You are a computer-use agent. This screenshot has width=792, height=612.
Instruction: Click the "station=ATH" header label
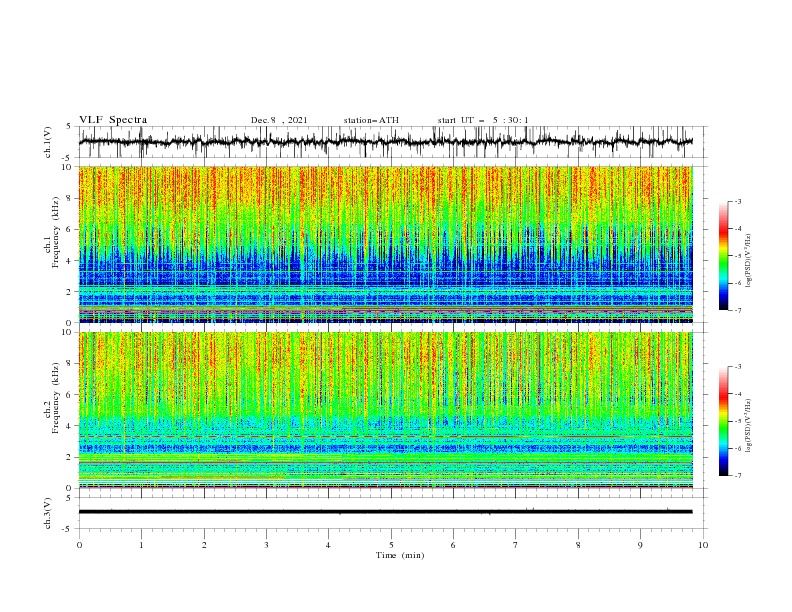[x=371, y=120]
